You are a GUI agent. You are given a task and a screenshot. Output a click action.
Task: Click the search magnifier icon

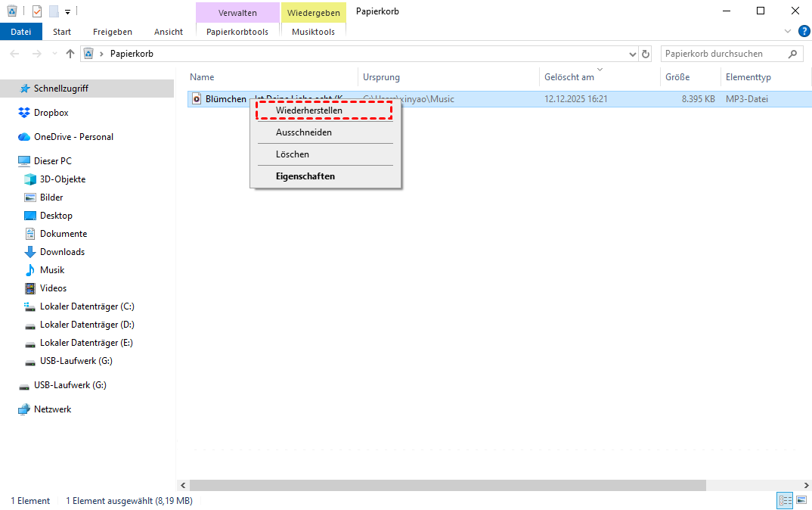click(792, 54)
